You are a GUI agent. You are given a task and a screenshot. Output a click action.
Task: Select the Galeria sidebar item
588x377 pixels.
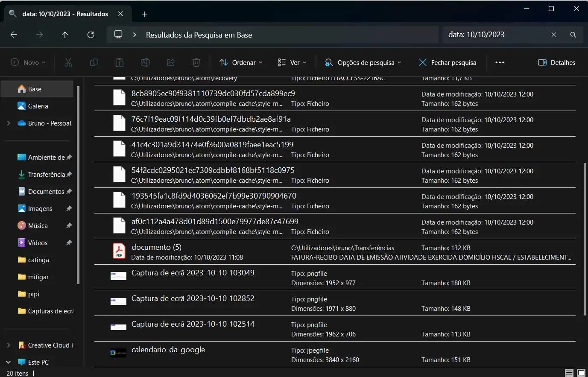[x=38, y=106]
